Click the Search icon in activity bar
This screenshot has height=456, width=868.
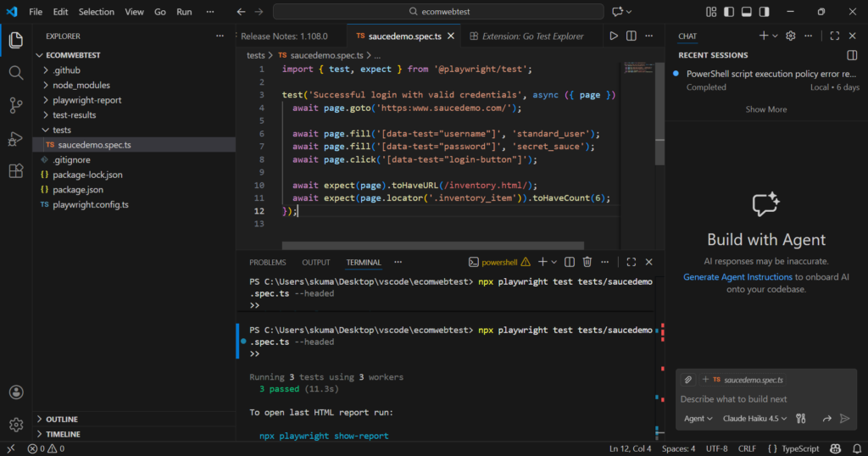click(15, 73)
